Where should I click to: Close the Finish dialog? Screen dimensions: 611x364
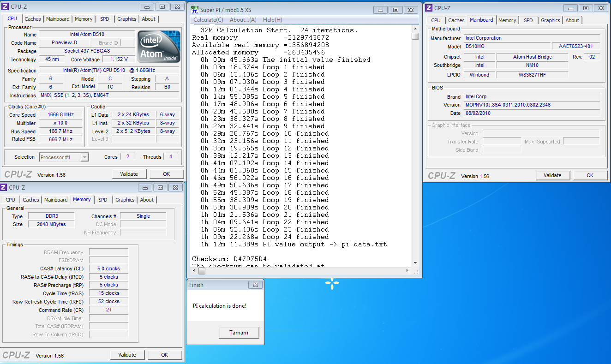[x=255, y=285]
